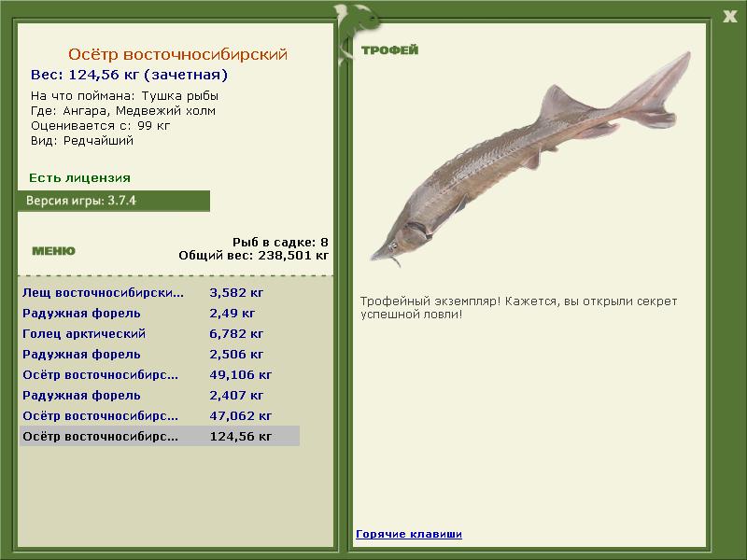Select Радужная форель 2,506 кг row
Image resolution: width=747 pixels, height=560 pixels.
pyautogui.click(x=160, y=355)
